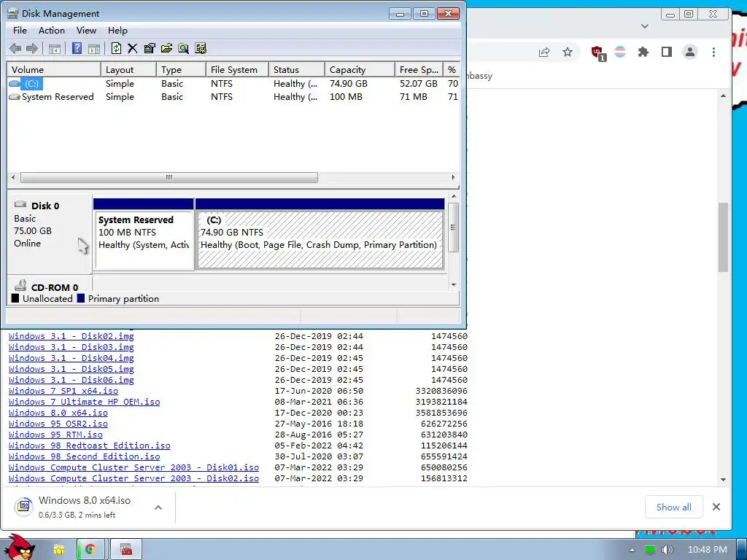
Task: Switch to Disk Management taskbar button
Action: pos(125,550)
